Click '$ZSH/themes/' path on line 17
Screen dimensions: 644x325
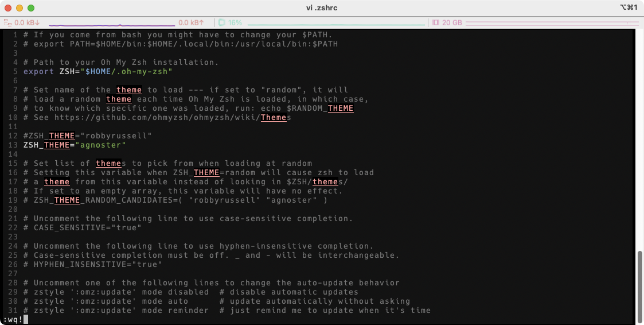(317, 182)
